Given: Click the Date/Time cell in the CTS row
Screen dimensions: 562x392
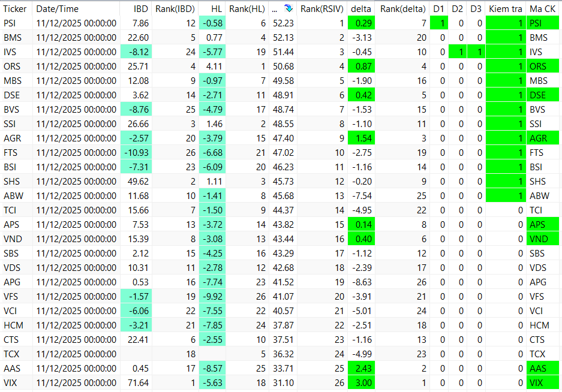Looking at the screenshot, I should (x=76, y=340).
